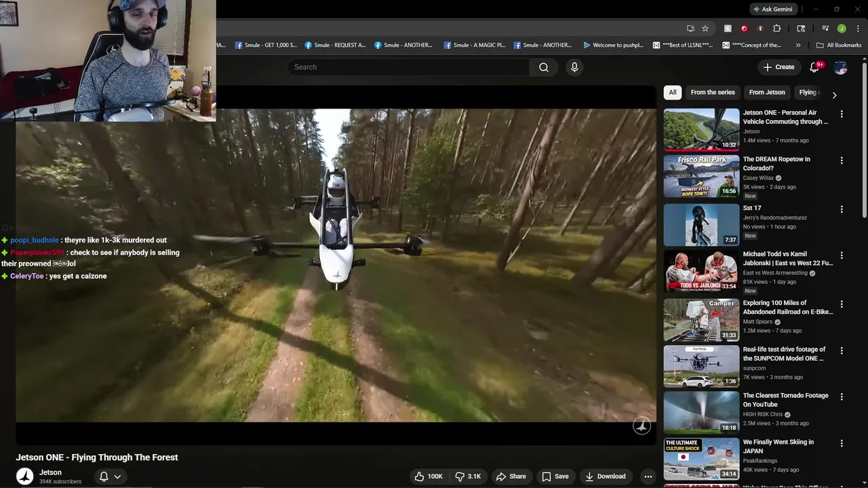868x488 pixels.
Task: Open more actions three-dot button
Action: click(x=648, y=476)
